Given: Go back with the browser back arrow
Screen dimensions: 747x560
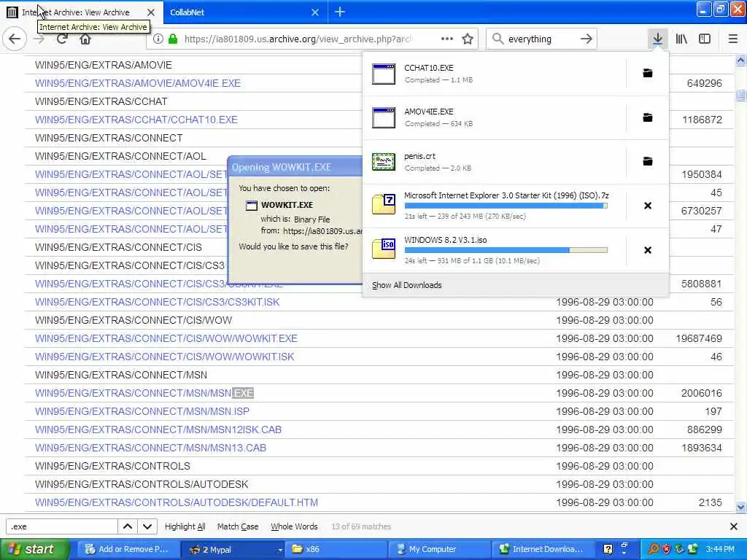Looking at the screenshot, I should [x=15, y=39].
